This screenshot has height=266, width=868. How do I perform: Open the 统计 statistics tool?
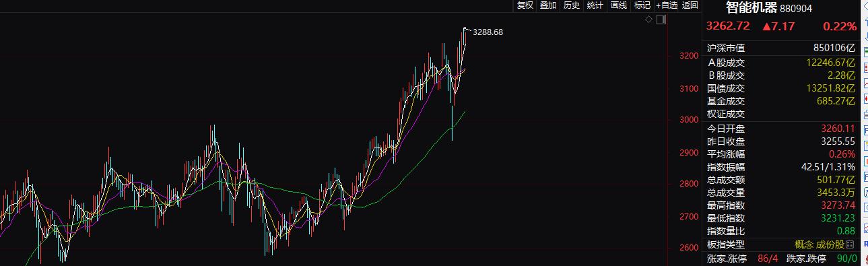pyautogui.click(x=595, y=5)
